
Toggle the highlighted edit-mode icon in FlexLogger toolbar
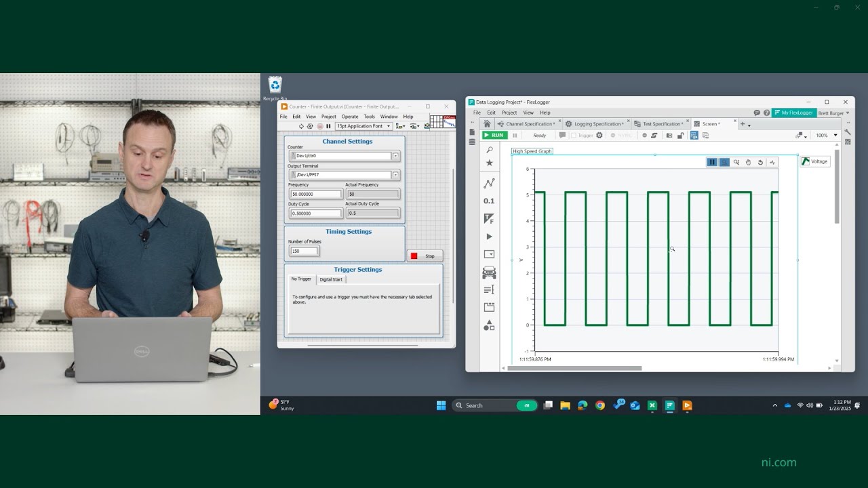tap(694, 136)
